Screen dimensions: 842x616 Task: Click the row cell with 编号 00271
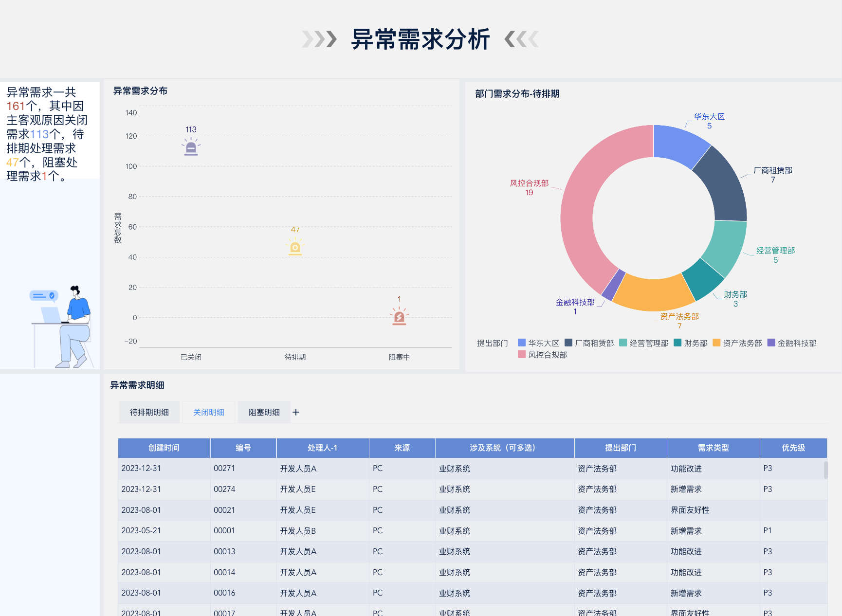tap(224, 468)
